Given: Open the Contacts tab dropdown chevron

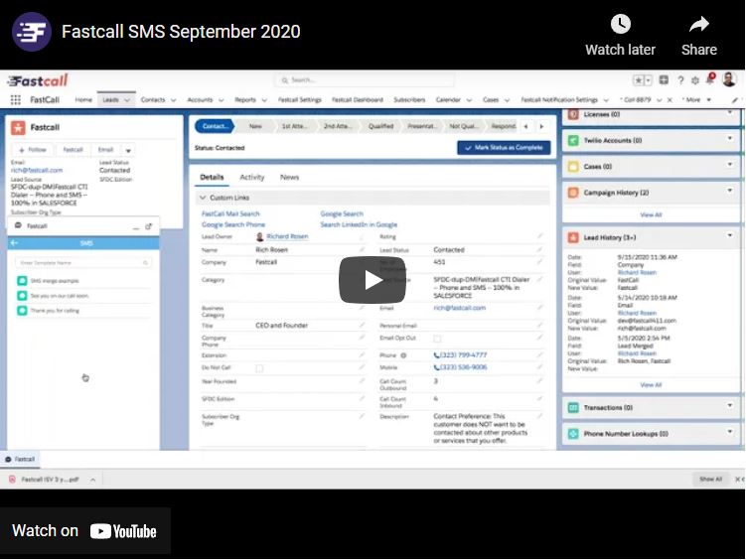Looking at the screenshot, I should point(173,100).
